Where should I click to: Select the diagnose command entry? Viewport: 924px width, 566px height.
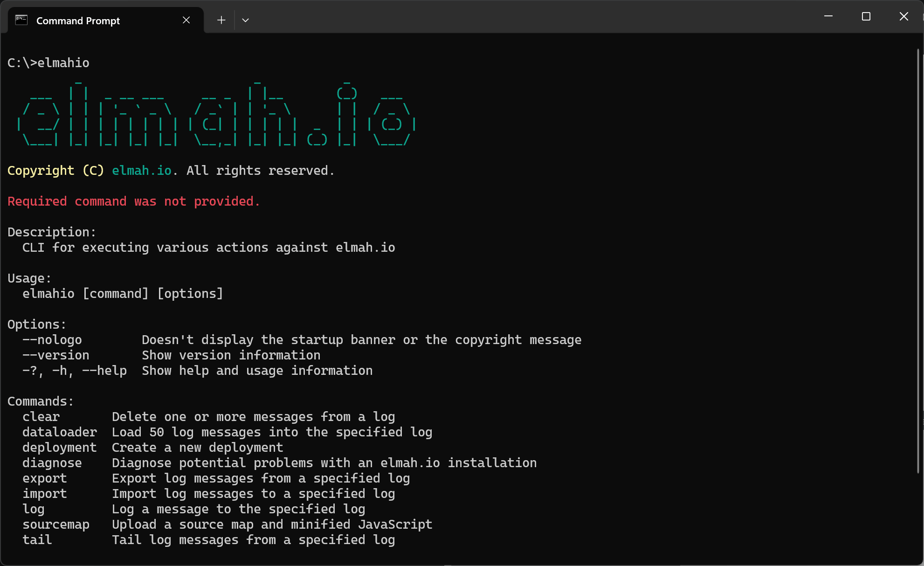52,462
